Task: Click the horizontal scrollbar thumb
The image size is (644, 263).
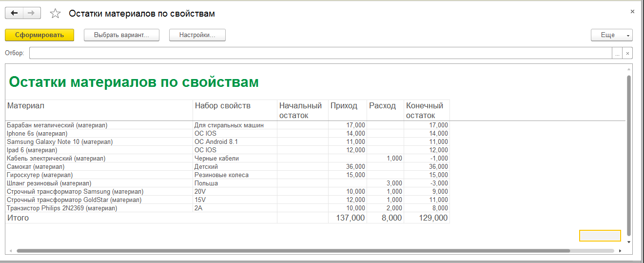Action: [x=293, y=251]
